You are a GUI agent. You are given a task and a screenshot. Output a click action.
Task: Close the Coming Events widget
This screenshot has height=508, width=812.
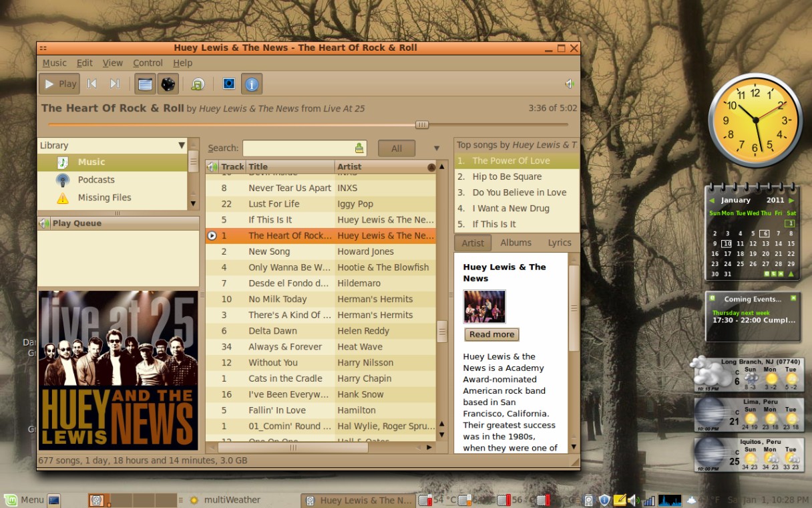coord(793,298)
